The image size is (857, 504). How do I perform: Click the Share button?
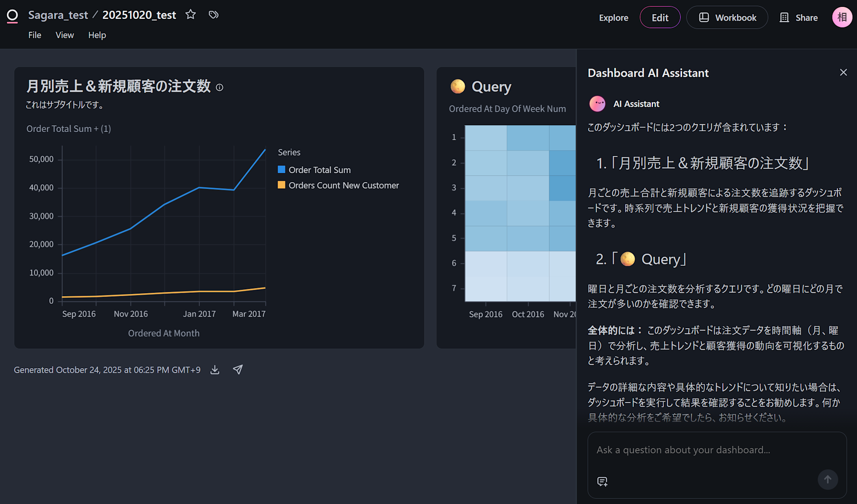point(799,18)
